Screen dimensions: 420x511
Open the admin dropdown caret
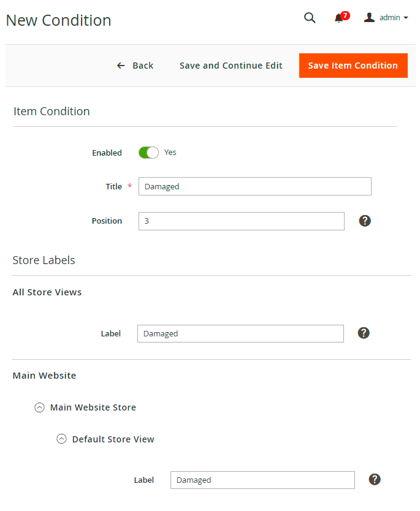click(406, 18)
